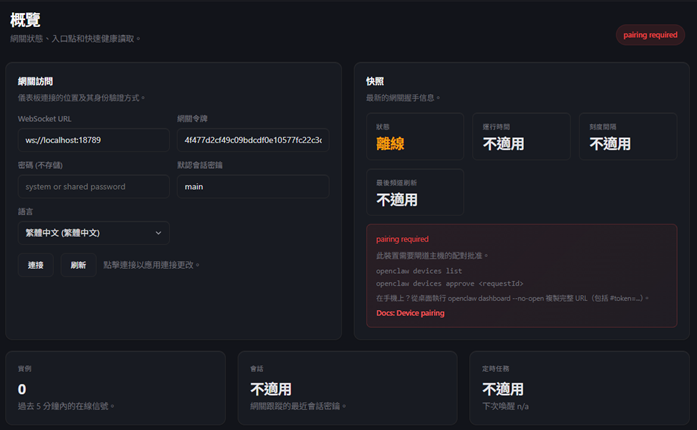Click the 默認會話密鑰 field containing main
The height and width of the screenshot is (430, 697).
tap(252, 186)
